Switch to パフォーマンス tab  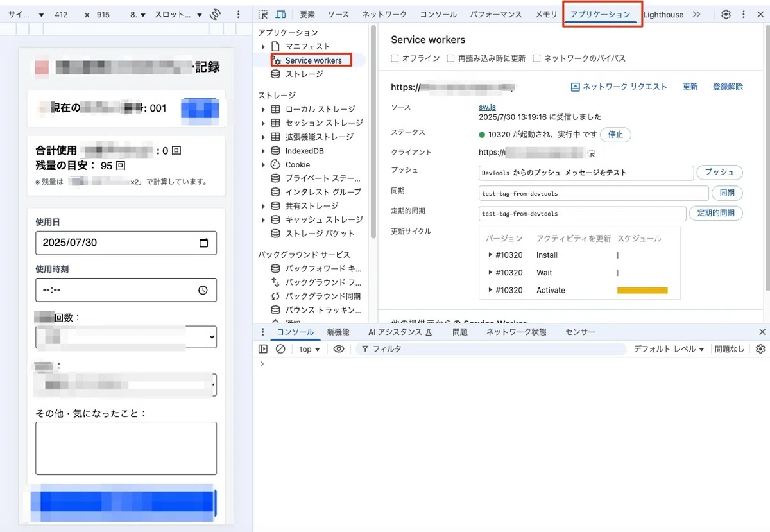point(495,14)
